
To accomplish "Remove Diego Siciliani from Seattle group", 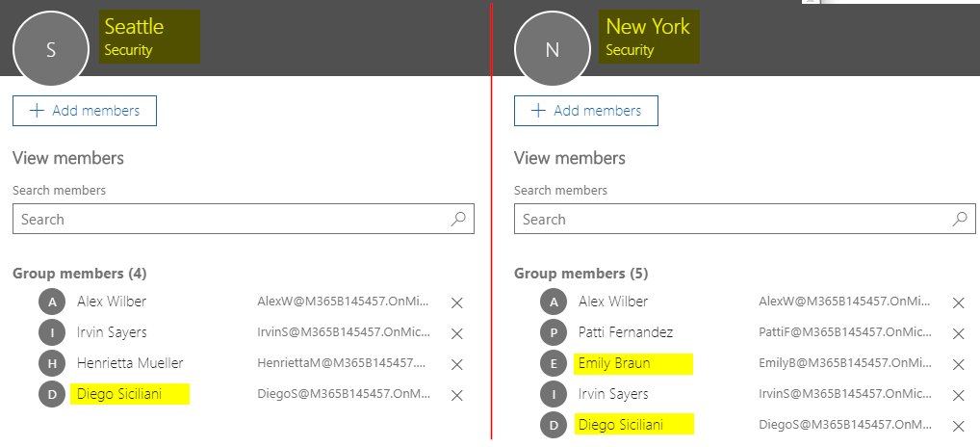I will (x=457, y=395).
